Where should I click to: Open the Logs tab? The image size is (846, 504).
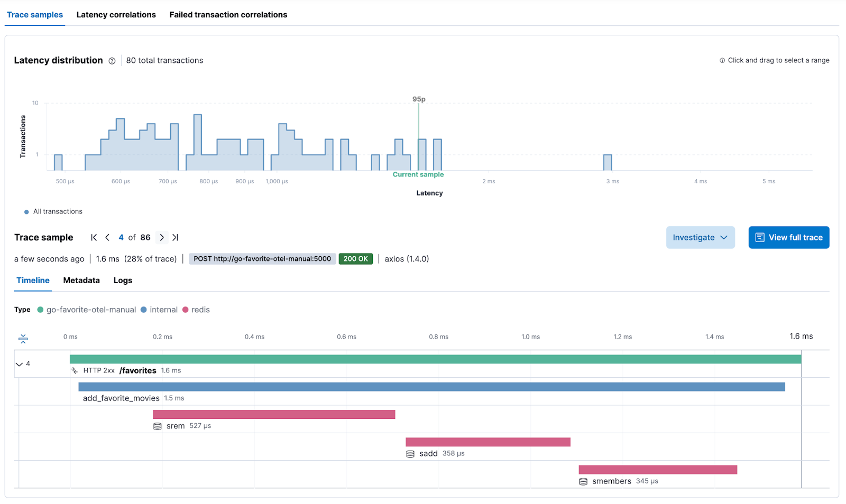123,281
